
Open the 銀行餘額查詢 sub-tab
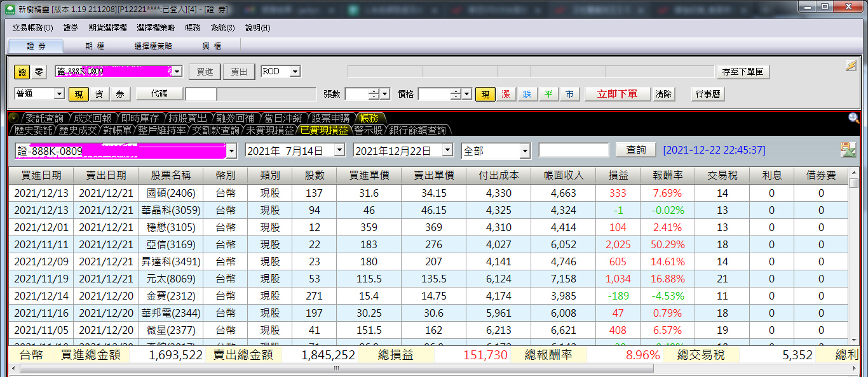point(417,130)
